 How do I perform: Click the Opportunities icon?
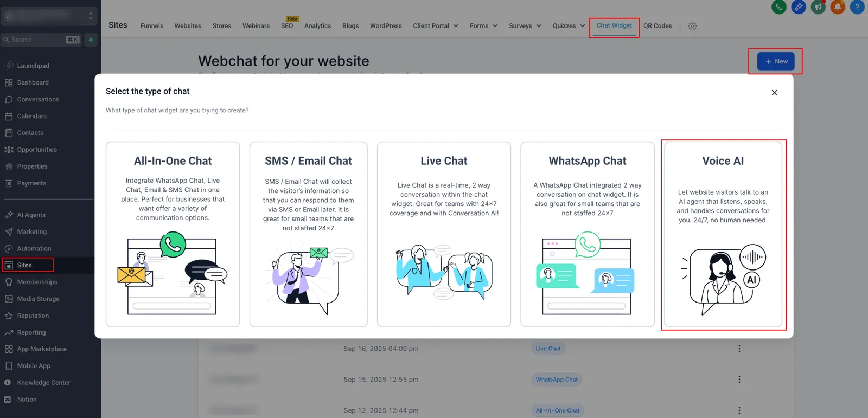[x=9, y=150]
